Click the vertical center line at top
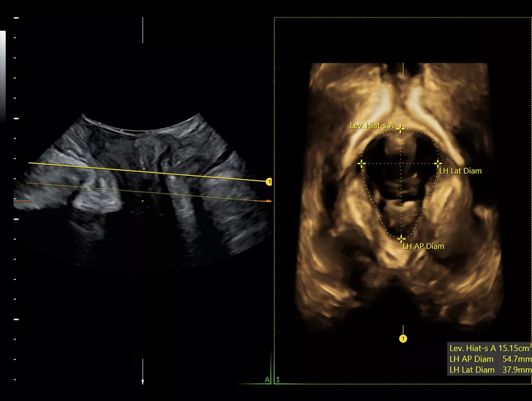 point(143,30)
